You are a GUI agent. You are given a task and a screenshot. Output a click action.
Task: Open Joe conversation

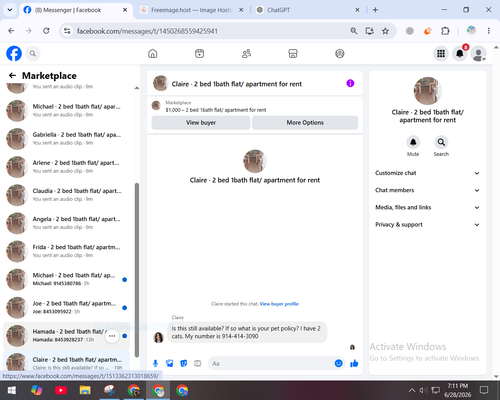[x=67, y=307]
